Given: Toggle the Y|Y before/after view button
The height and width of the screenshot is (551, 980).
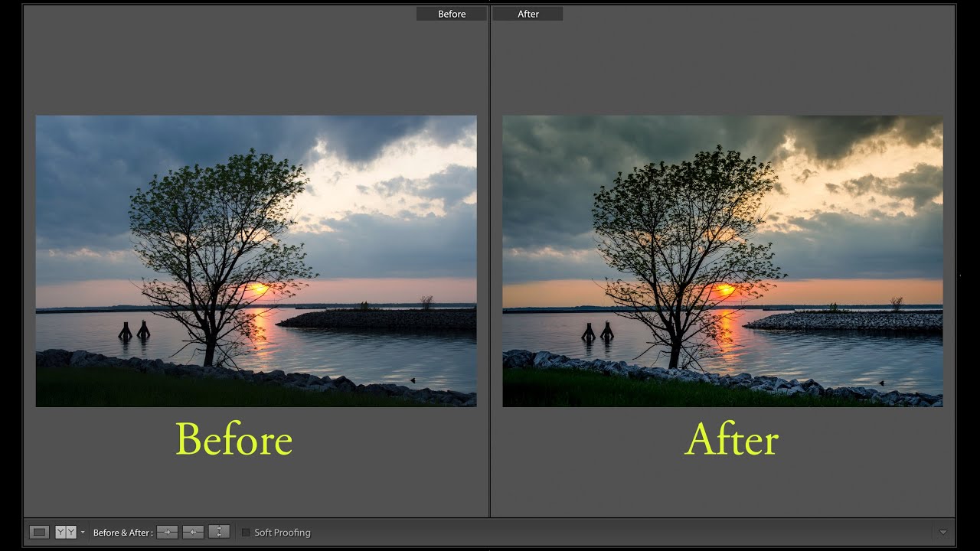Looking at the screenshot, I should (66, 532).
